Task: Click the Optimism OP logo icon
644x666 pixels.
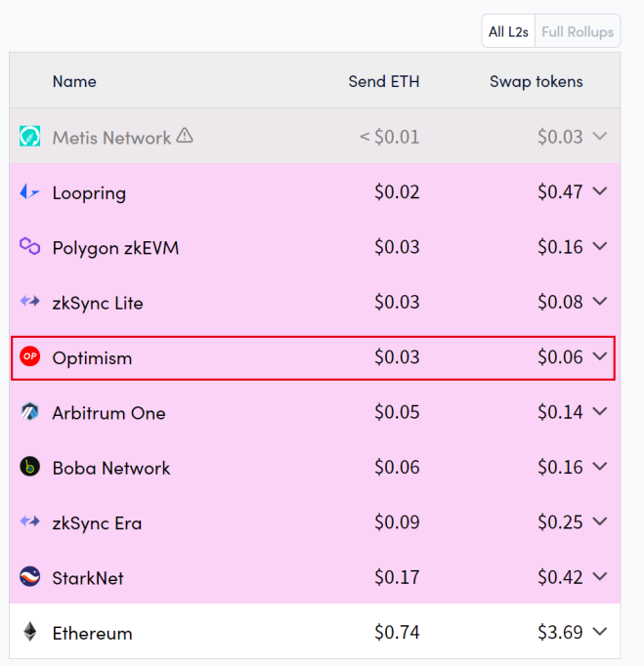Action: coord(29,357)
